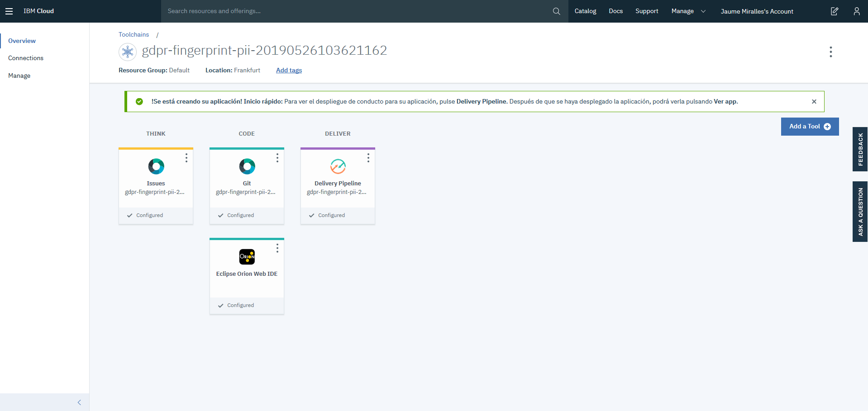Open the Catalog header link

(585, 11)
